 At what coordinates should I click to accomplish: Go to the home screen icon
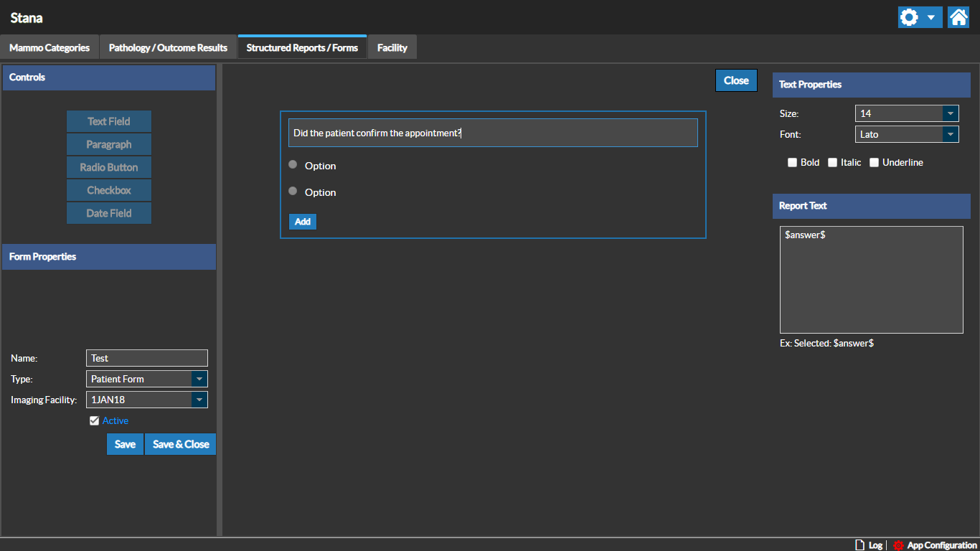pyautogui.click(x=958, y=17)
